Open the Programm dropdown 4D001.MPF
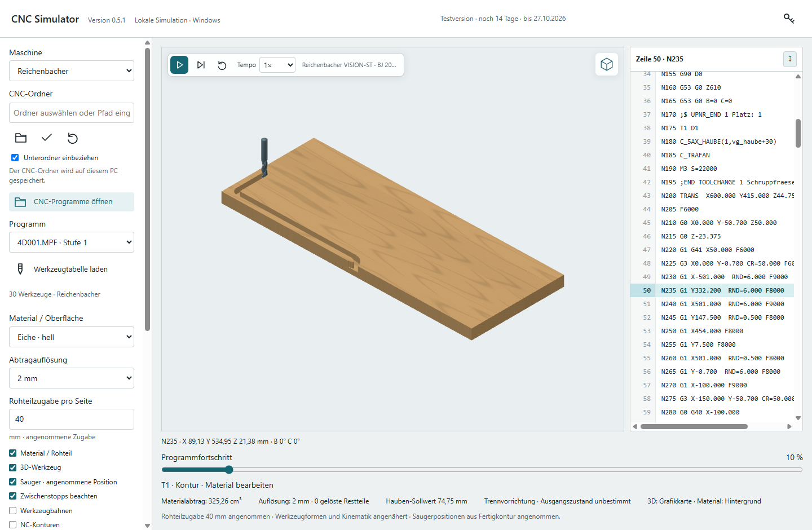This screenshot has height=530, width=812. (72, 242)
